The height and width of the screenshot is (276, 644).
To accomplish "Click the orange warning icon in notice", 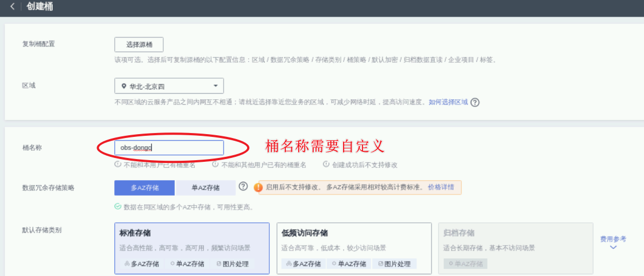I will tap(258, 187).
